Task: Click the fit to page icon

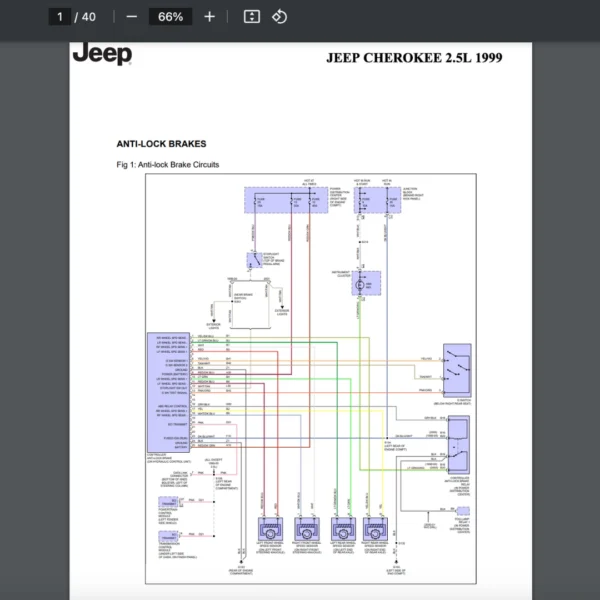Action: tap(252, 16)
